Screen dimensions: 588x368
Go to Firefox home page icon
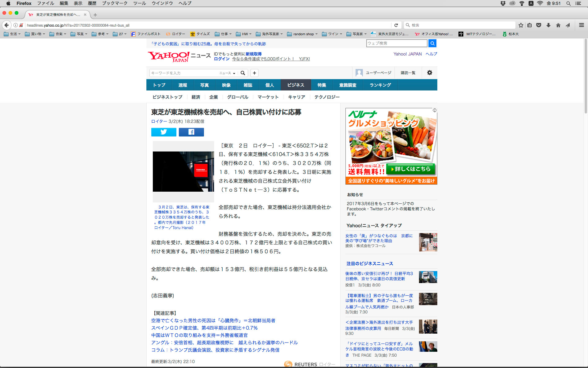(x=558, y=25)
